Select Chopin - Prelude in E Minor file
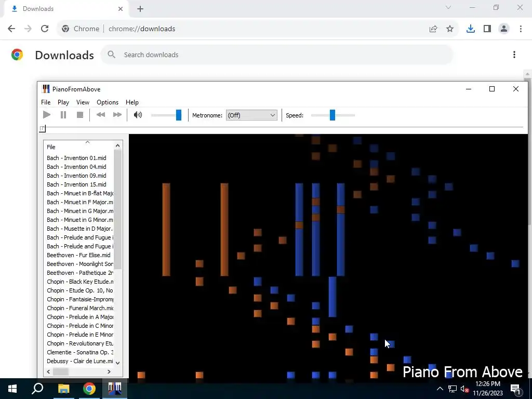 point(79,334)
